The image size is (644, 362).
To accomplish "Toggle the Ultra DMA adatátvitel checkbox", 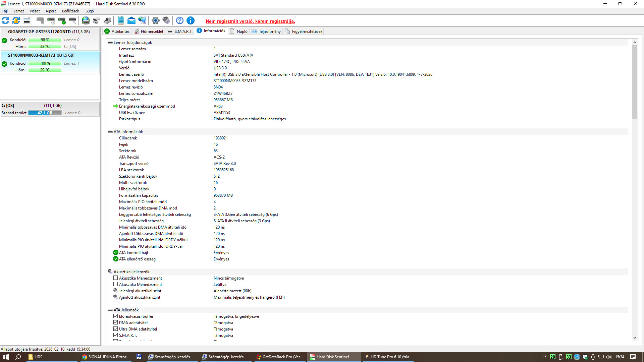I will [115, 329].
